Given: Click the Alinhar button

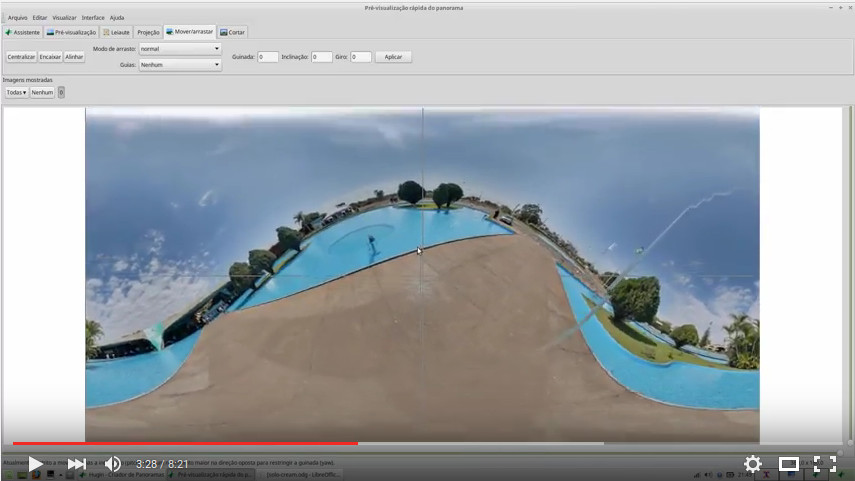Looking at the screenshot, I should pos(74,57).
